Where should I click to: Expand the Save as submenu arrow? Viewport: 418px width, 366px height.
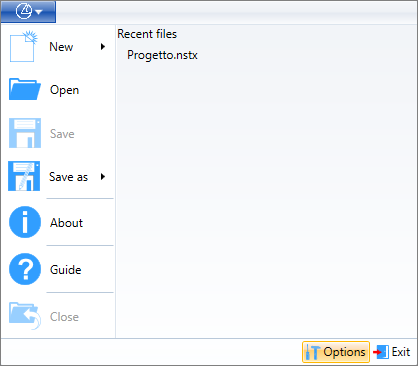[x=103, y=176]
